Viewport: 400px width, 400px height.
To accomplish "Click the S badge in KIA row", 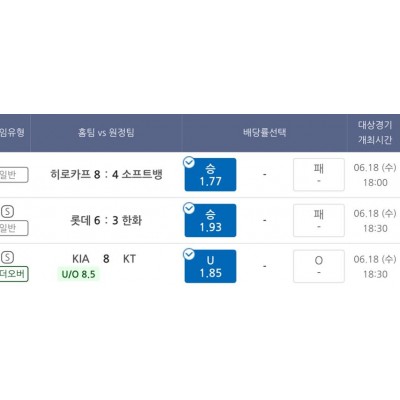I will coord(8,257).
